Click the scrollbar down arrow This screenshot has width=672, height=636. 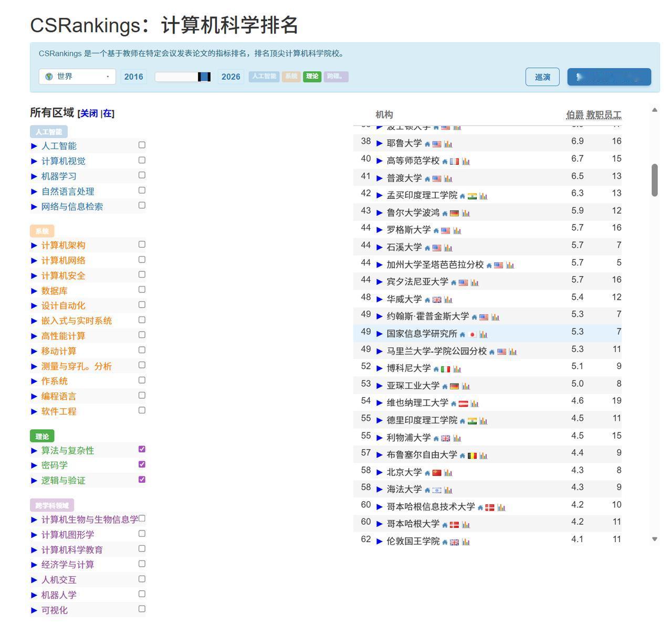click(655, 539)
